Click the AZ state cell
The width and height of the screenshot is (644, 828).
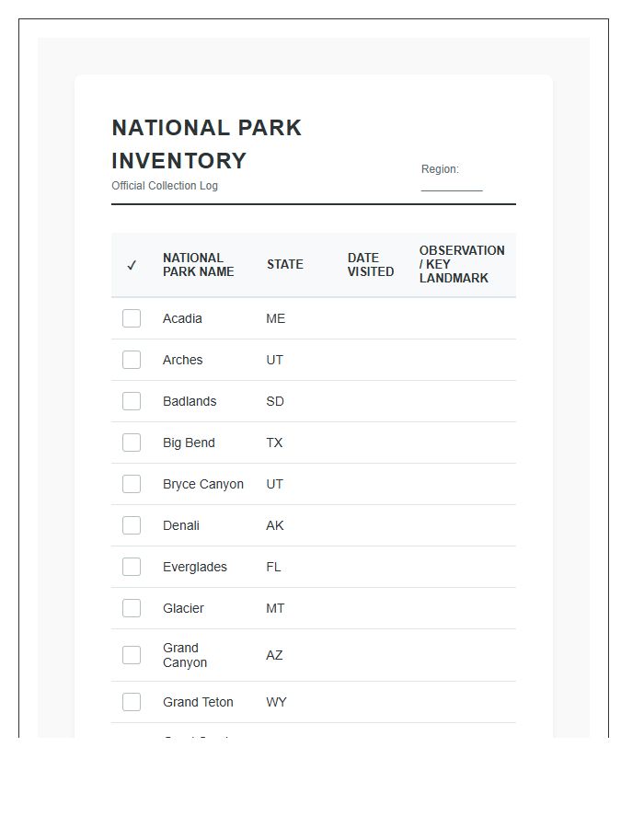(x=274, y=655)
